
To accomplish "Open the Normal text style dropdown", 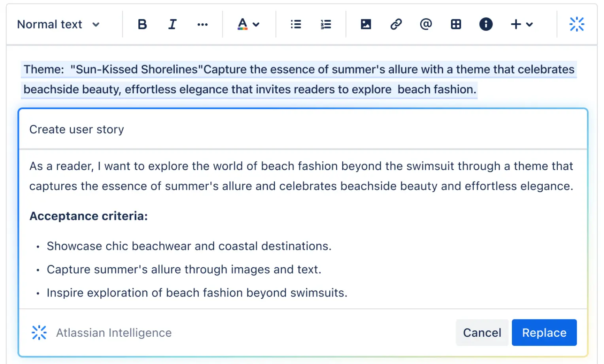I will [x=59, y=25].
